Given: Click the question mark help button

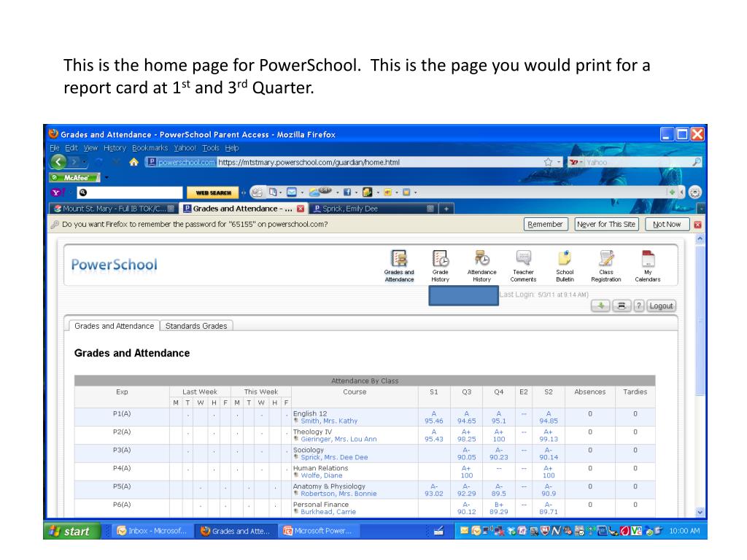Looking at the screenshot, I should click(x=639, y=306).
